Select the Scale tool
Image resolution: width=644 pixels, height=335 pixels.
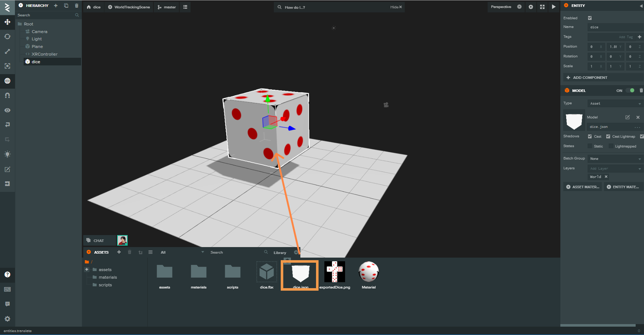click(8, 51)
